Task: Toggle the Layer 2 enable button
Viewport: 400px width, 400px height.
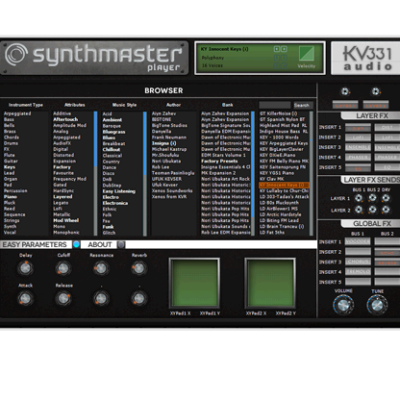Action: [x=376, y=105]
